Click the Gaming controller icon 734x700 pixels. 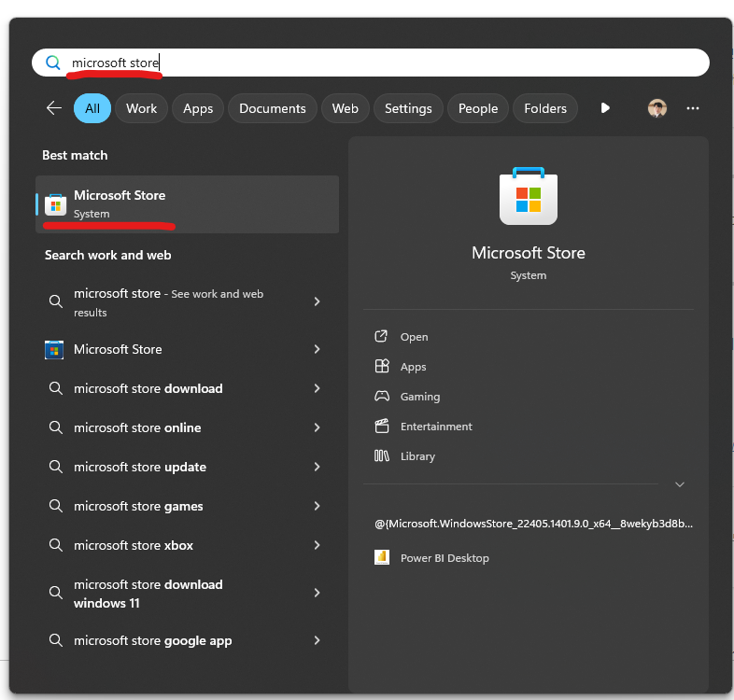(382, 397)
